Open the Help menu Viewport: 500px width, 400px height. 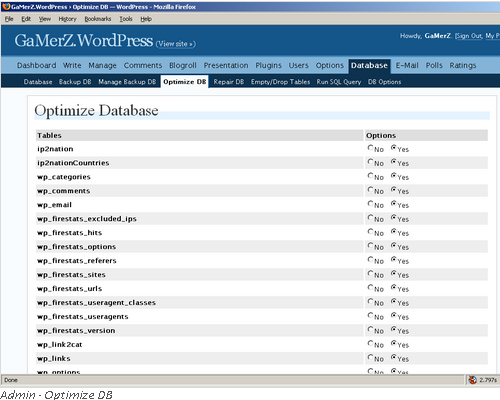(x=146, y=19)
